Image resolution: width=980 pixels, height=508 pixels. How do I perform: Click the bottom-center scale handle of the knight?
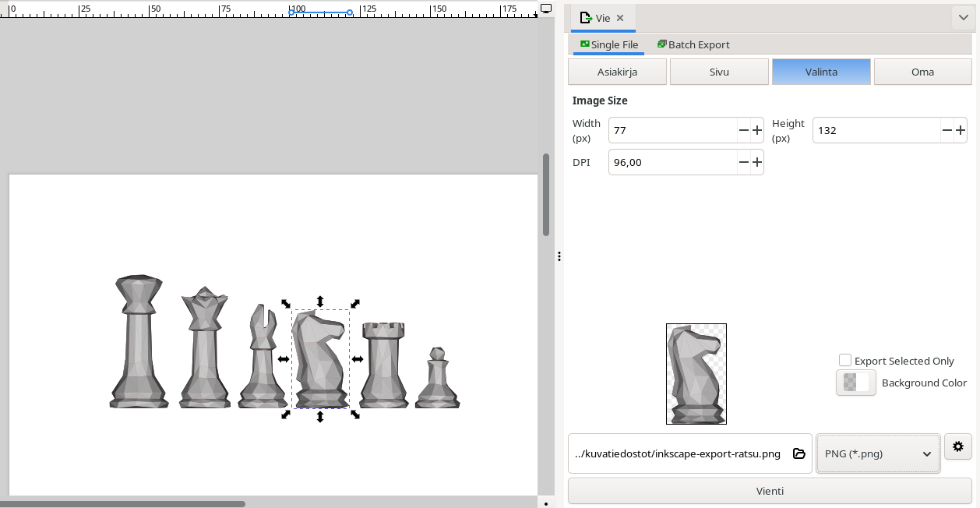(x=320, y=418)
